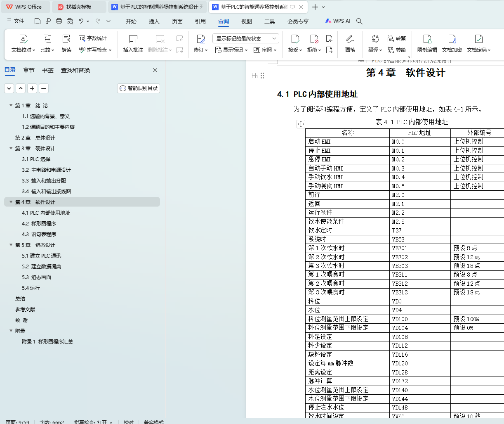Click the Undo arrow icon
The image size is (504, 424).
coord(81,21)
